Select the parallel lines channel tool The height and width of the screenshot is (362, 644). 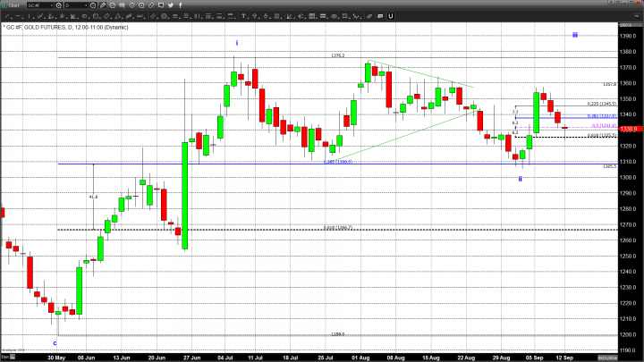(x=152, y=16)
